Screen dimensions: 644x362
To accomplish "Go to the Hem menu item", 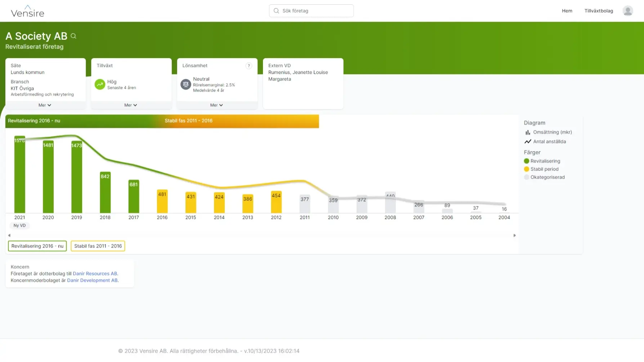I will pyautogui.click(x=567, y=11).
